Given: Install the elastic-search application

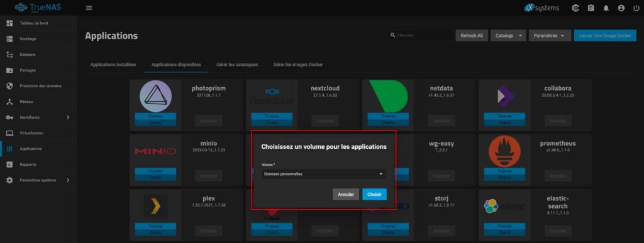Looking at the screenshot, I should tap(558, 230).
